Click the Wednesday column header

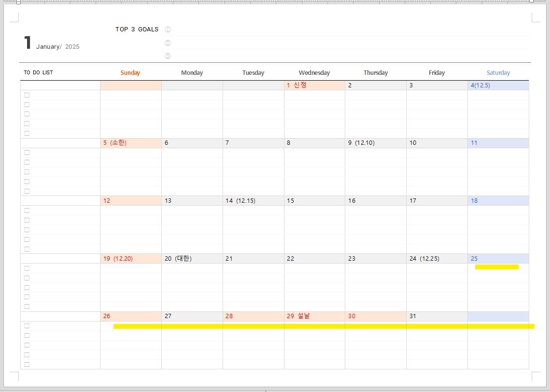click(x=314, y=72)
